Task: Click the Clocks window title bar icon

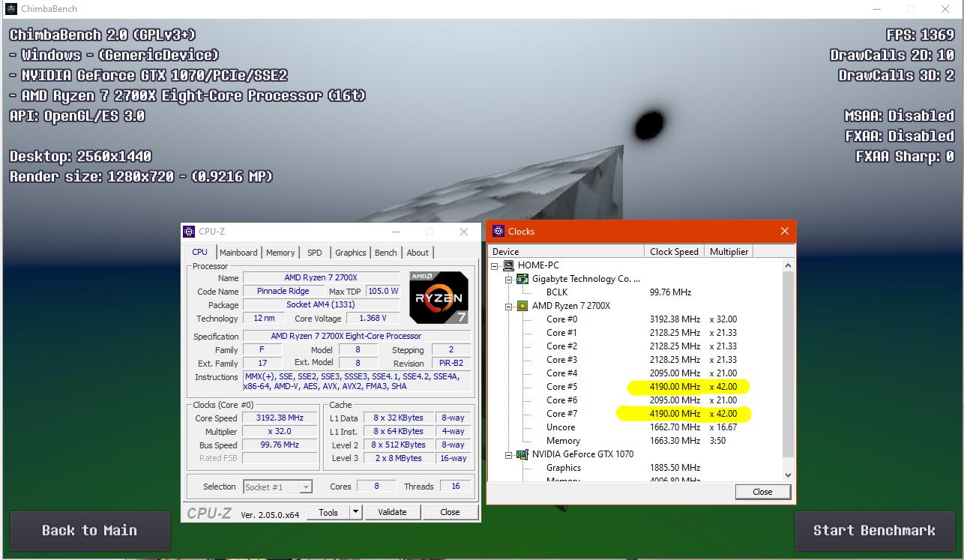Action: (498, 231)
